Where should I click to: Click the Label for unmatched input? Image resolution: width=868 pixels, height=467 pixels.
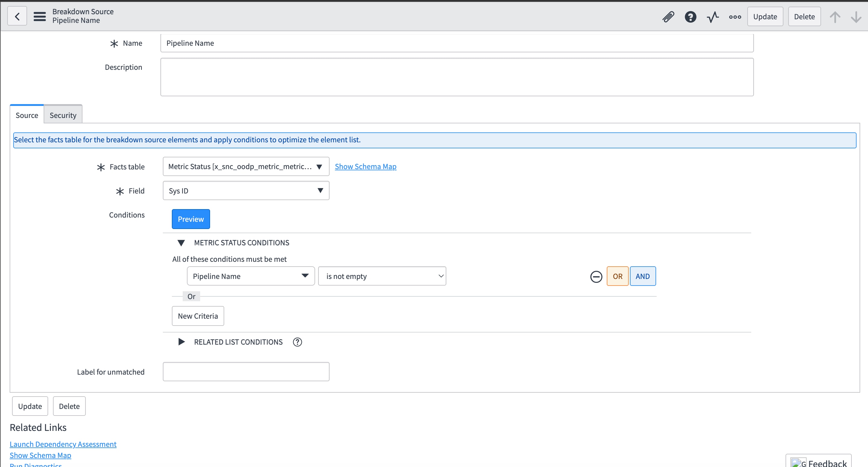(246, 372)
